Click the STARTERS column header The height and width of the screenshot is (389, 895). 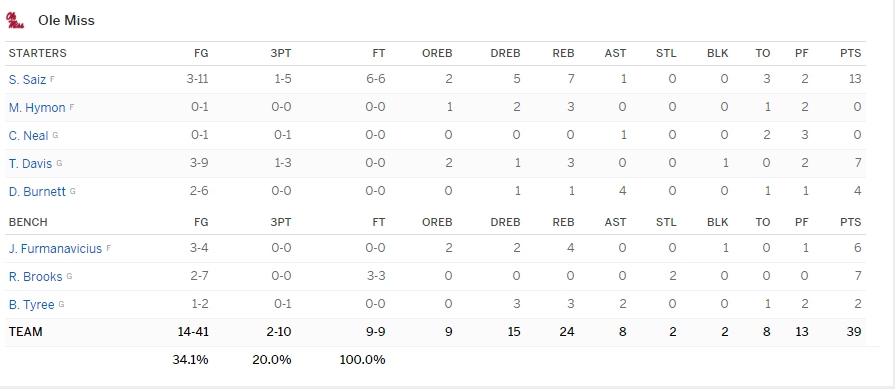(x=38, y=54)
